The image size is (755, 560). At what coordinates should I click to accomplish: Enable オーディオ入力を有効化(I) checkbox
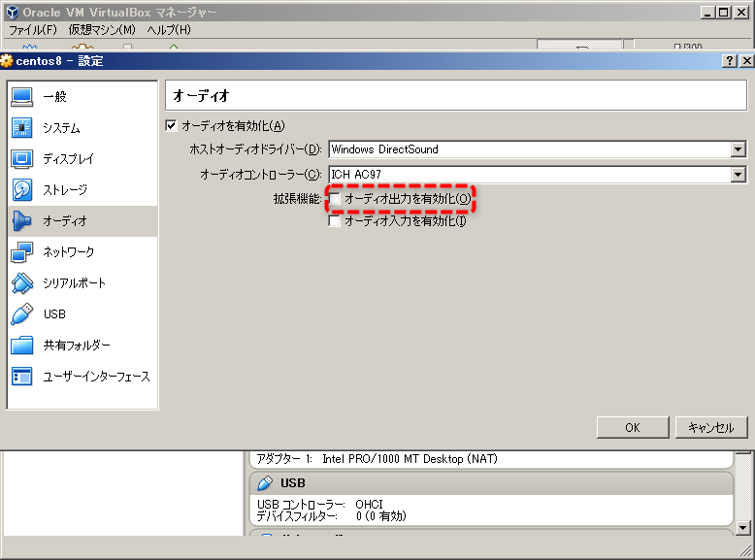pos(334,221)
